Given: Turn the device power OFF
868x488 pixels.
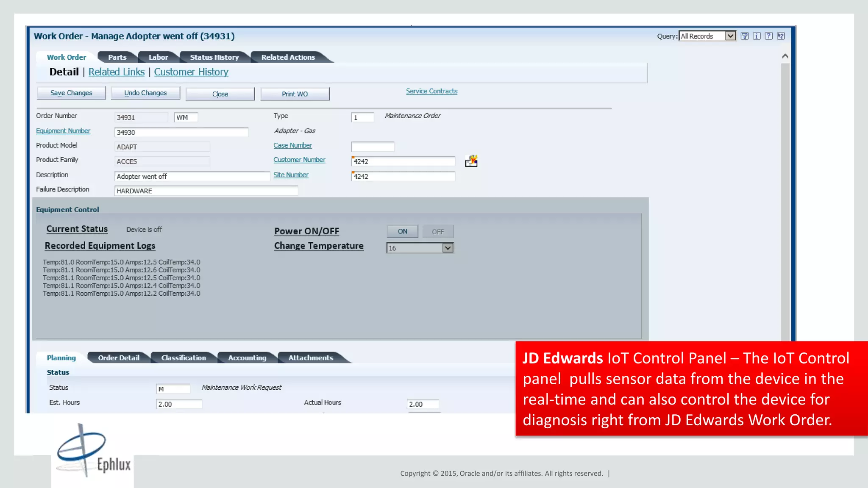Looking at the screenshot, I should point(438,231).
